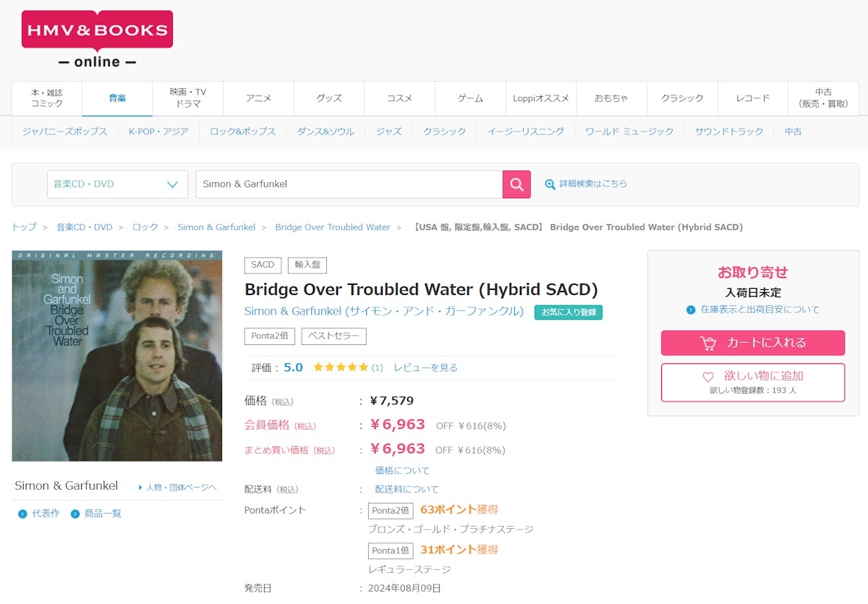This screenshot has width=868, height=604.
Task: Click the detailed search magnifier icon
Action: pyautogui.click(x=550, y=184)
